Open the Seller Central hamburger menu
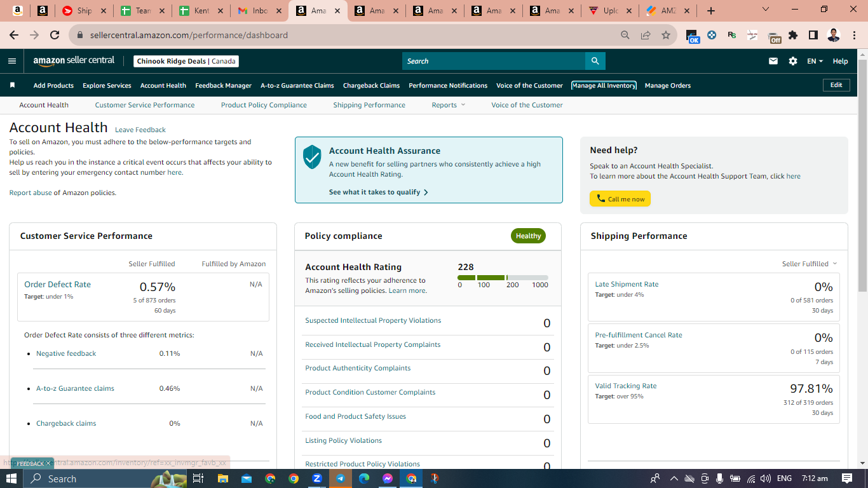Viewport: 868px width, 488px height. [x=12, y=61]
